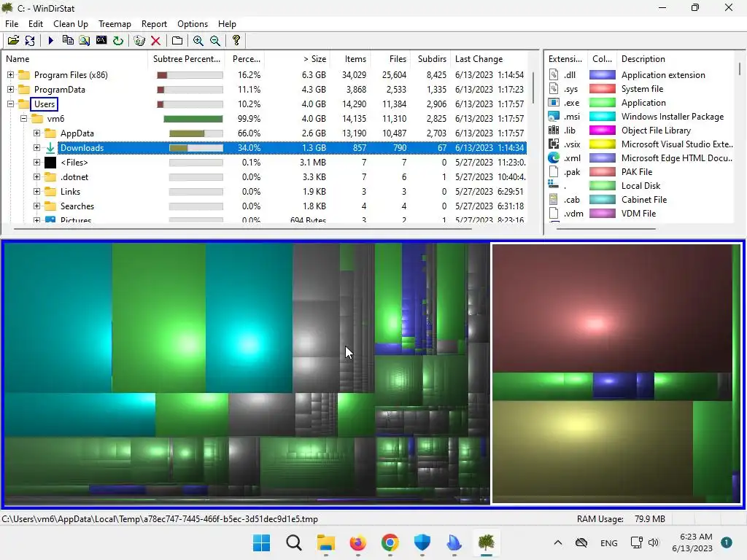This screenshot has height=560, width=747.
Task: Click the large yellow-tan block in treemap
Action: point(592,451)
